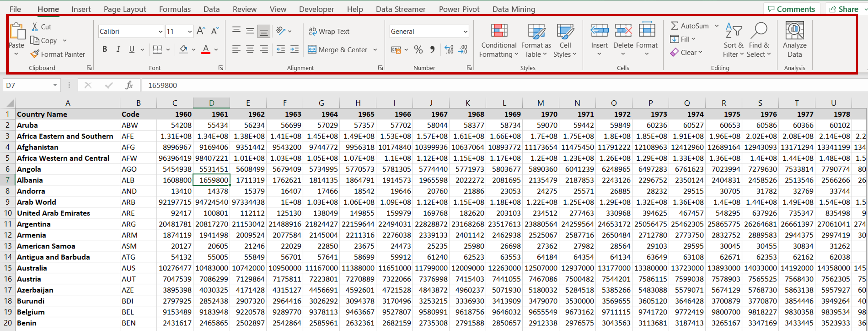The height and width of the screenshot is (331, 868).
Task: Expand the Font Color dropdown arrow
Action: coord(216,50)
